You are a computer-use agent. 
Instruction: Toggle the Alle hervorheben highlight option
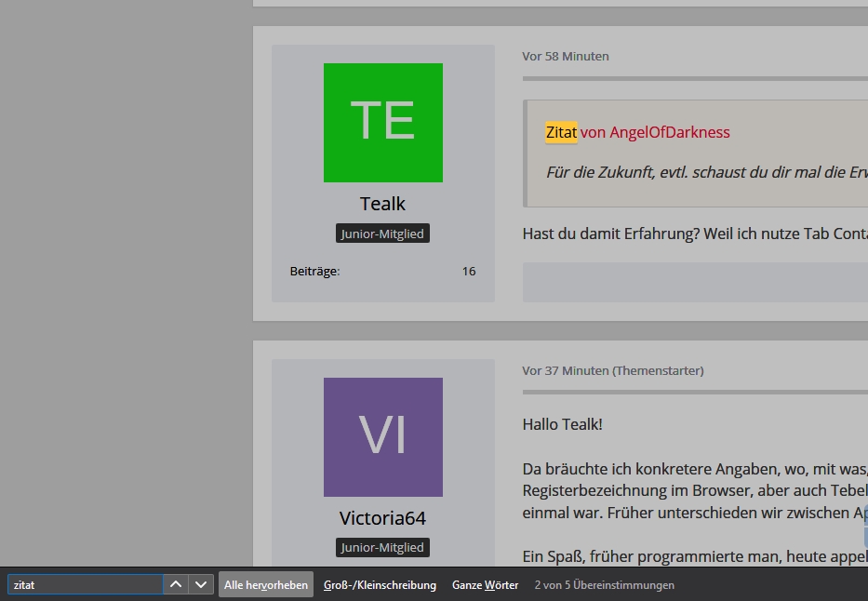tap(266, 585)
